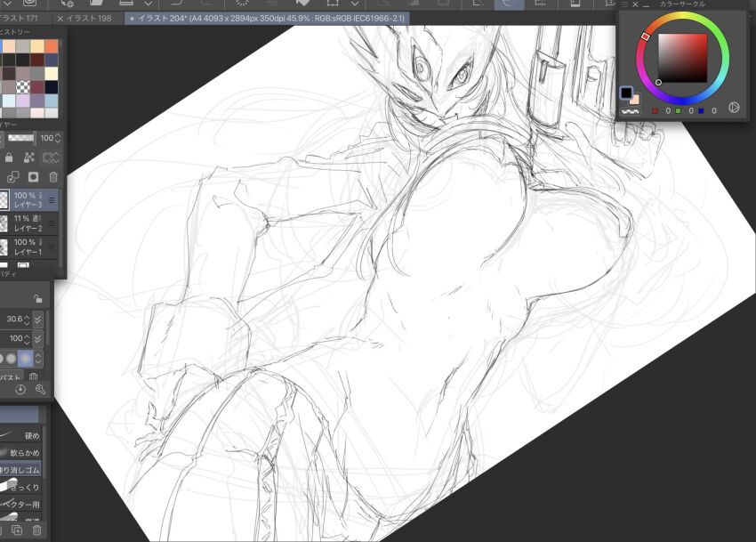Select the black main color swatch

(x=626, y=93)
